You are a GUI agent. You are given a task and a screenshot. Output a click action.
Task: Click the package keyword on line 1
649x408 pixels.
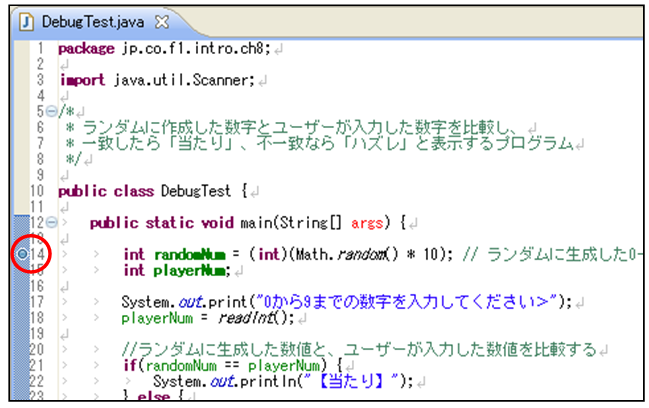tap(83, 47)
